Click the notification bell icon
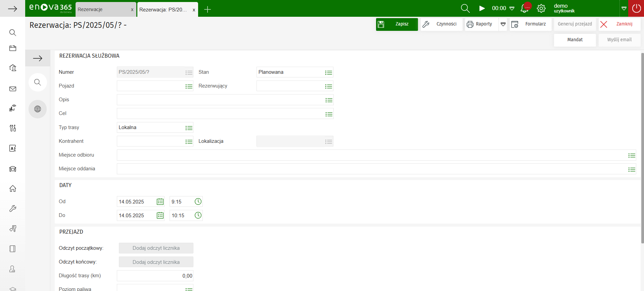The height and width of the screenshot is (291, 644). pyautogui.click(x=524, y=9)
